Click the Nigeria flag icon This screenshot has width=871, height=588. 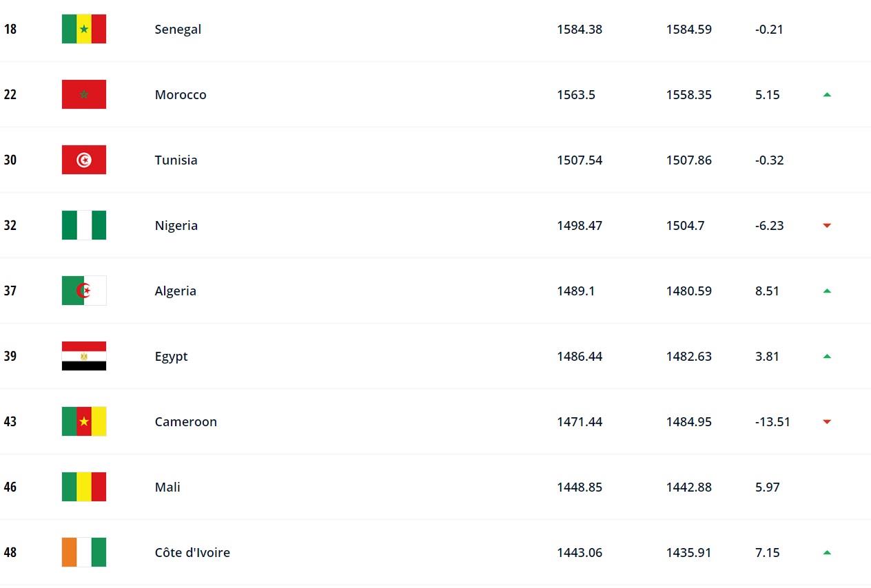[x=84, y=225]
